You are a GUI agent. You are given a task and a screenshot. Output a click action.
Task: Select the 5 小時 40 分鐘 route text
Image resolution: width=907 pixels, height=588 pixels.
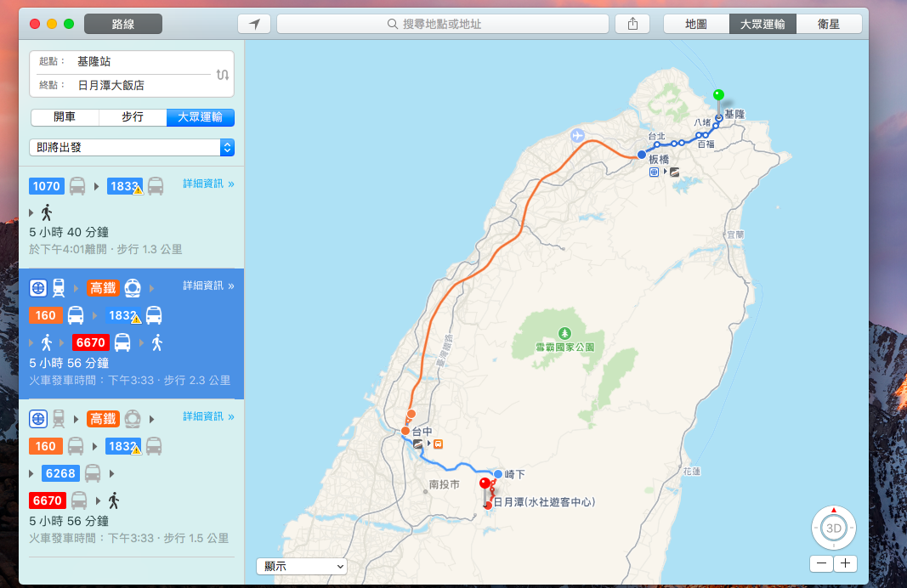click(x=69, y=232)
